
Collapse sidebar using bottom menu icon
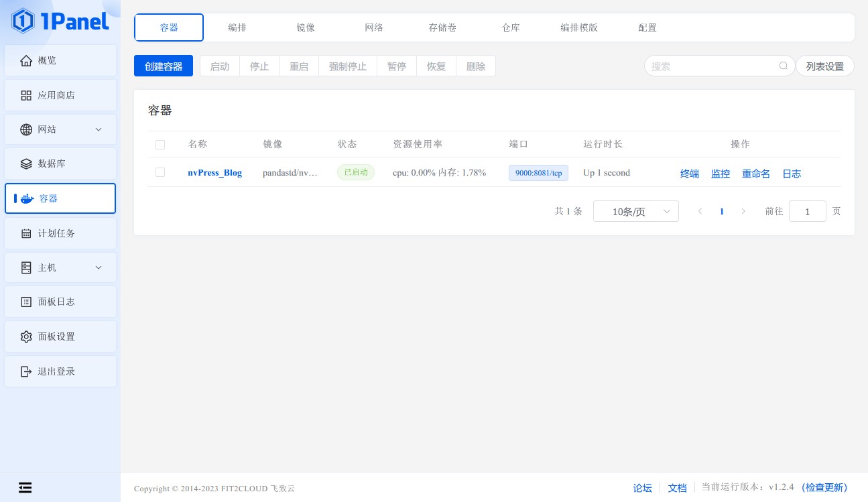(x=25, y=487)
